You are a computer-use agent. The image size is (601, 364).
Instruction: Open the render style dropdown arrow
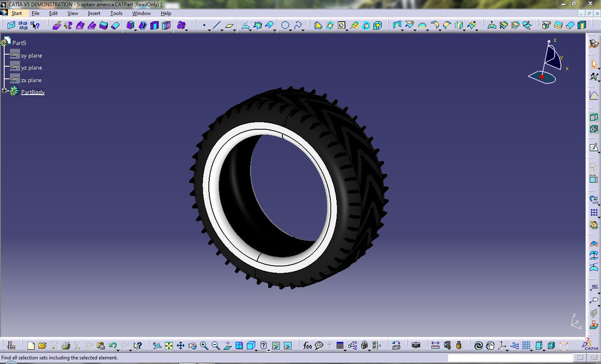click(257, 348)
